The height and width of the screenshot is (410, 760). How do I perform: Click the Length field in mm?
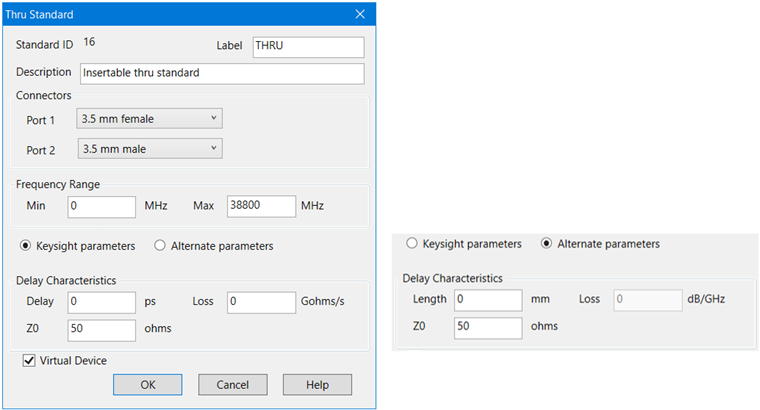point(488,300)
